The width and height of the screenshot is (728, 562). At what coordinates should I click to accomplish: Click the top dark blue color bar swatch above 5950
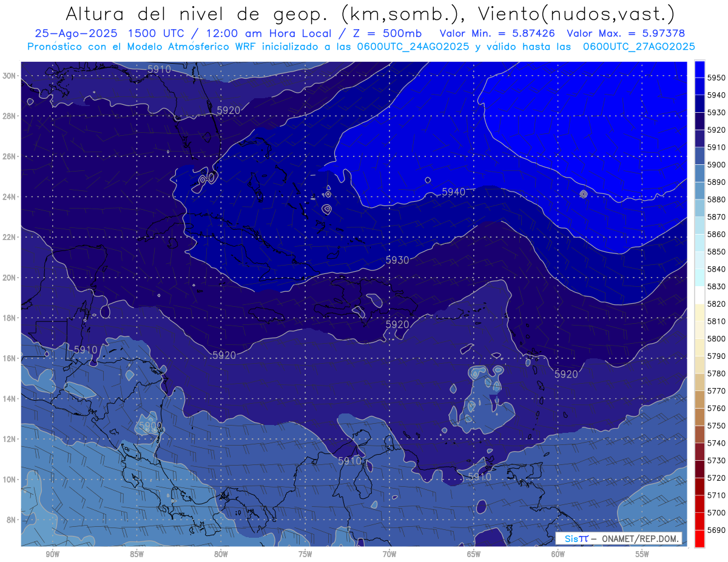(x=699, y=69)
